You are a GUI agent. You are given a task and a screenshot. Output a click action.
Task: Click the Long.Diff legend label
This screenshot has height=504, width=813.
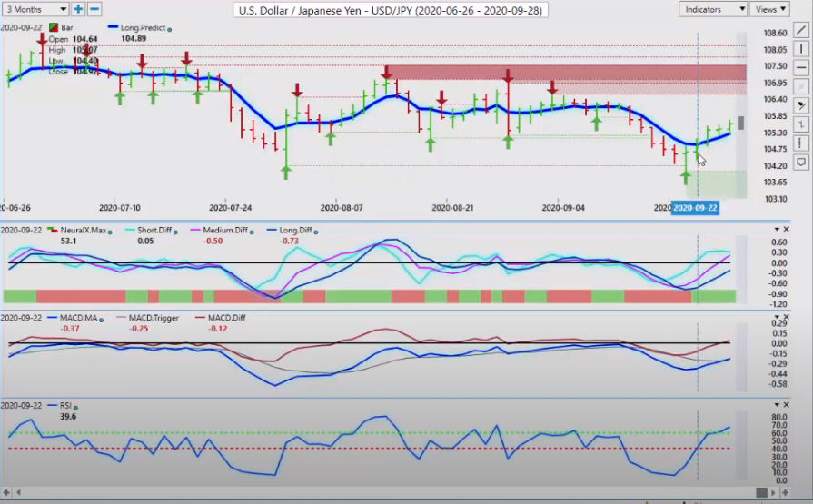(295, 231)
